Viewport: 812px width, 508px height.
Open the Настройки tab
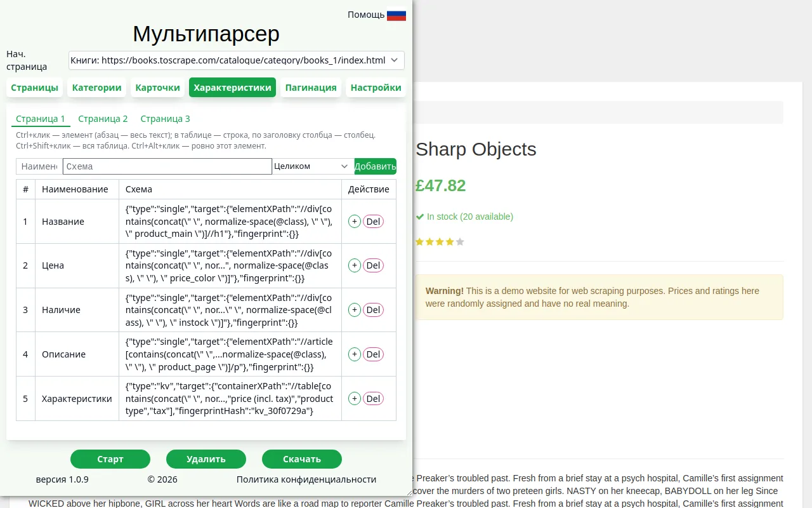(x=376, y=88)
